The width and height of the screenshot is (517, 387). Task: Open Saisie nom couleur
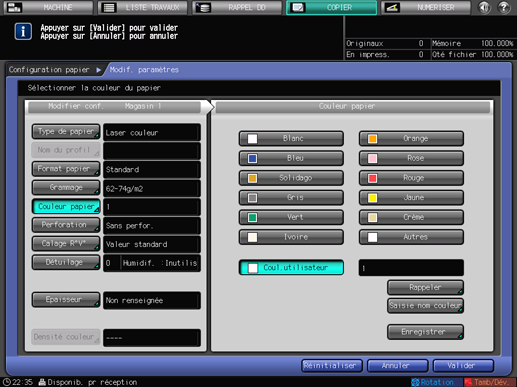coord(425,306)
